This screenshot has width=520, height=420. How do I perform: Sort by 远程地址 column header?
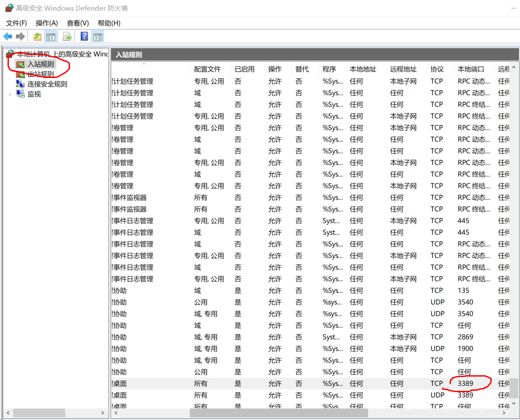point(407,69)
